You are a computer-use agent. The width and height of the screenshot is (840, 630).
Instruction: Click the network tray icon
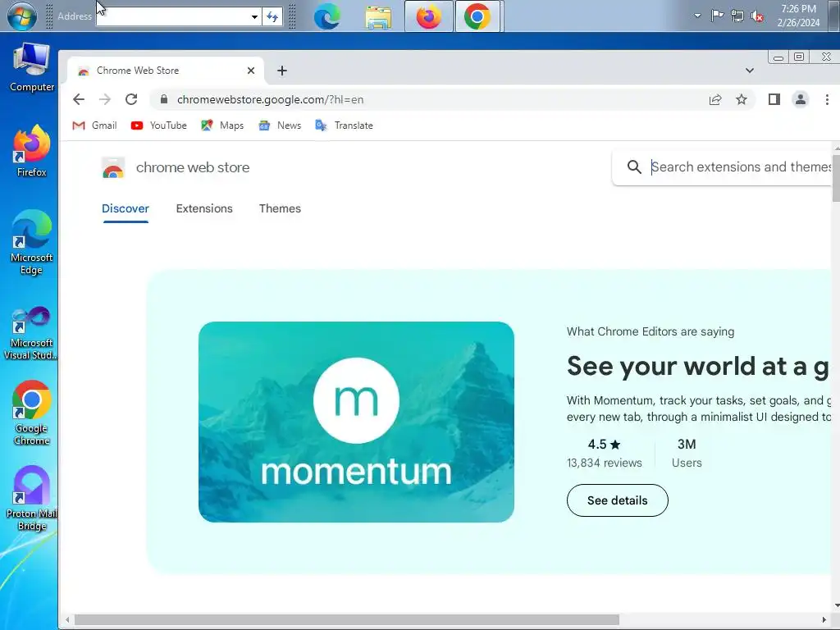pyautogui.click(x=737, y=16)
